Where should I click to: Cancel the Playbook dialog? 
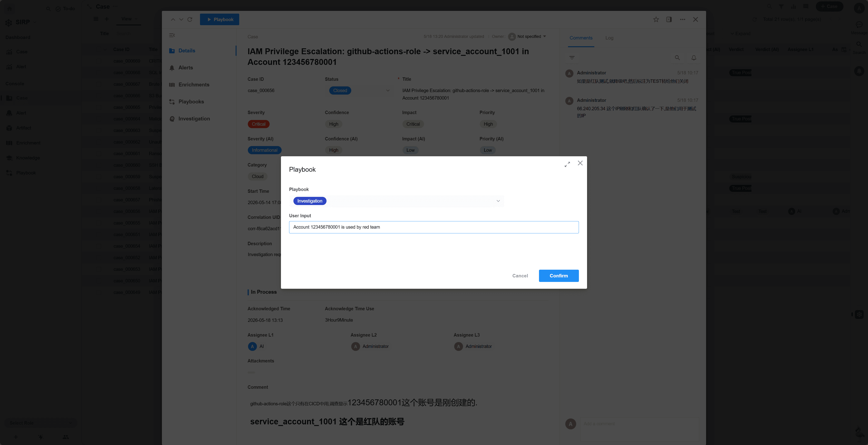click(520, 276)
